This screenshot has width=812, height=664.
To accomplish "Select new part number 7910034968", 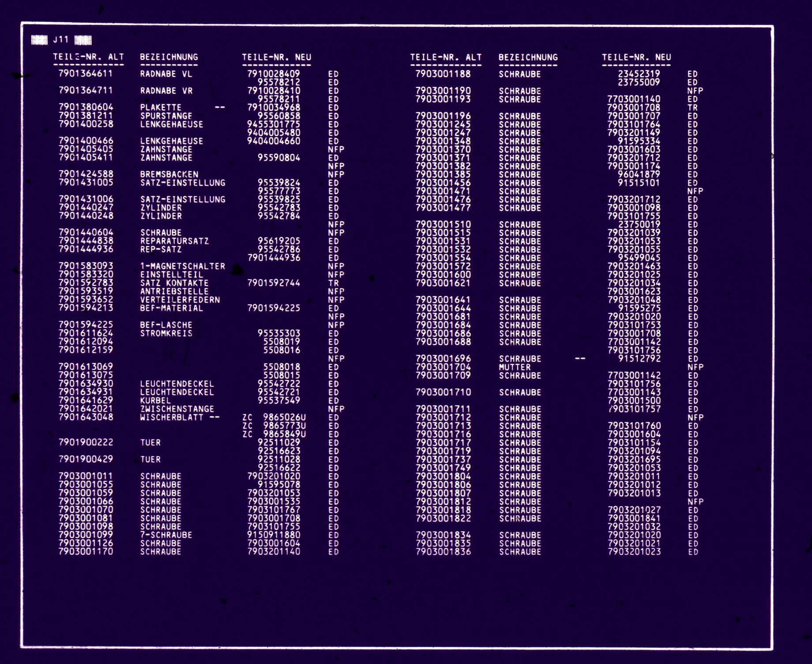I will (x=274, y=107).
